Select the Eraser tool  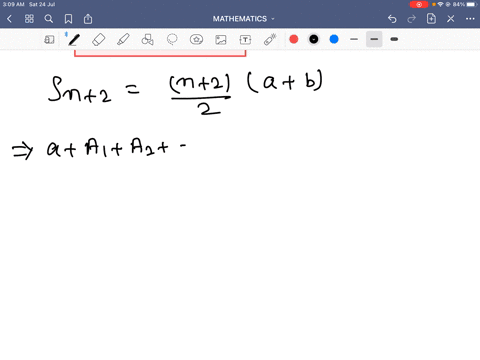(x=98, y=40)
